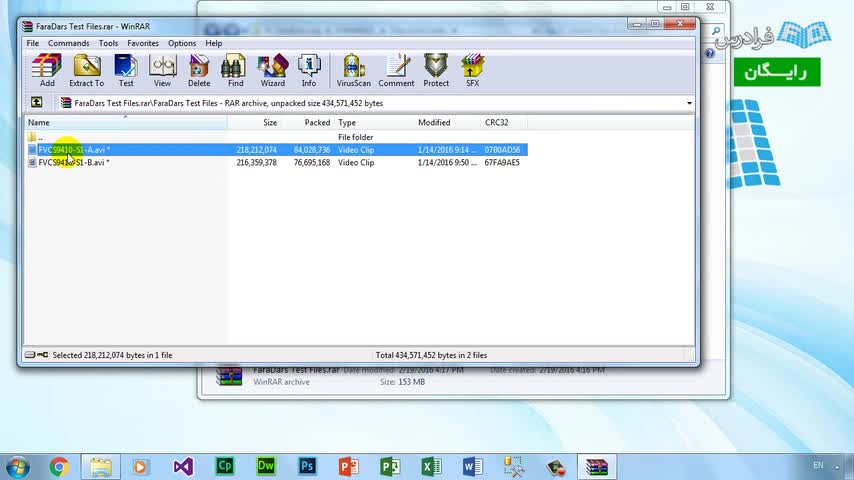Screen dimensions: 854x480
Task: Open the Find binoculars tool
Action: tap(235, 70)
